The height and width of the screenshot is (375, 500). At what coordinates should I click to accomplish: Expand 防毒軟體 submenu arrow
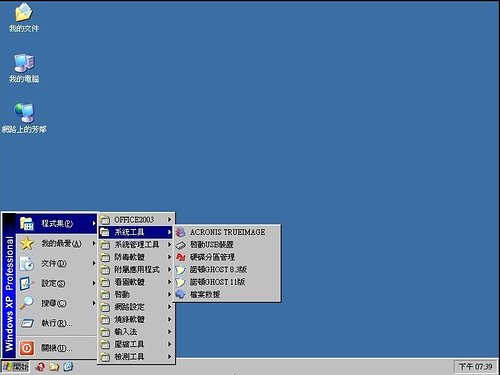[x=169, y=257]
